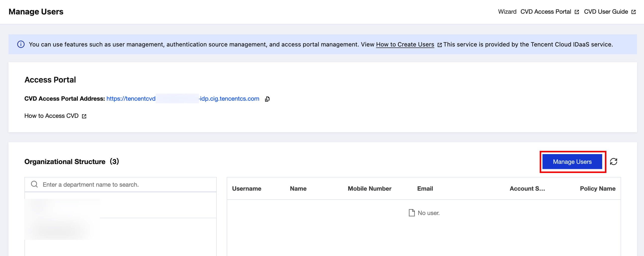Viewport: 644px width, 256px height.
Task: Click external-link icon beside CVD User Guide
Action: point(633,12)
